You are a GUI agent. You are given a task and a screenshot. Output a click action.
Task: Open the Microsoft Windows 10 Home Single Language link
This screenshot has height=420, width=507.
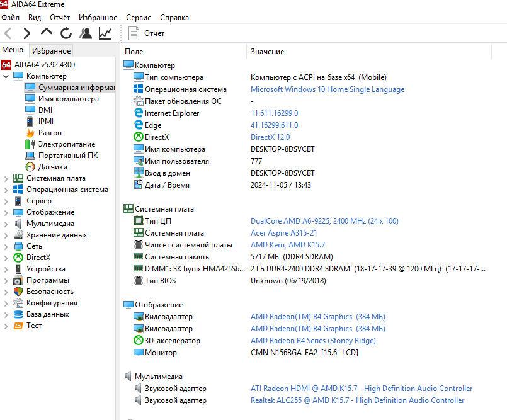328,89
